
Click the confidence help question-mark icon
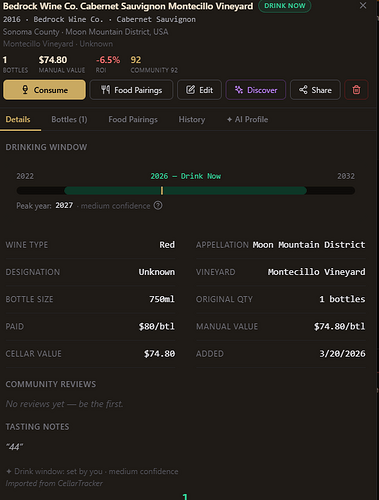pos(158,206)
